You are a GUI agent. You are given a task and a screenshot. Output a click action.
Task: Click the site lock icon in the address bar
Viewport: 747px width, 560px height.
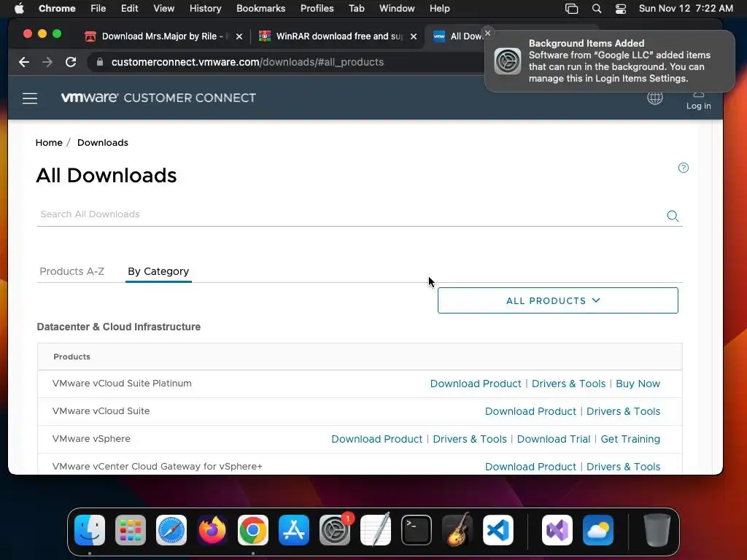tap(99, 62)
